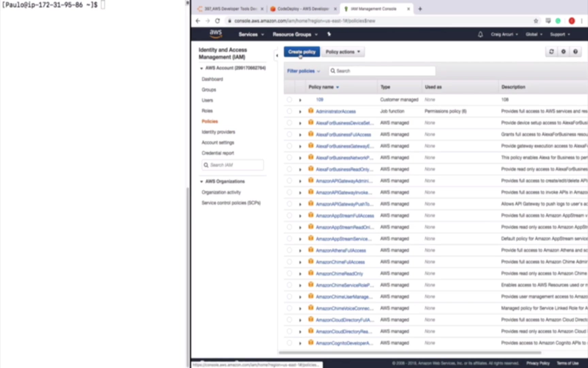Open the AmazonChimeUserManage policy link
This screenshot has width=588, height=368.
pos(344,296)
